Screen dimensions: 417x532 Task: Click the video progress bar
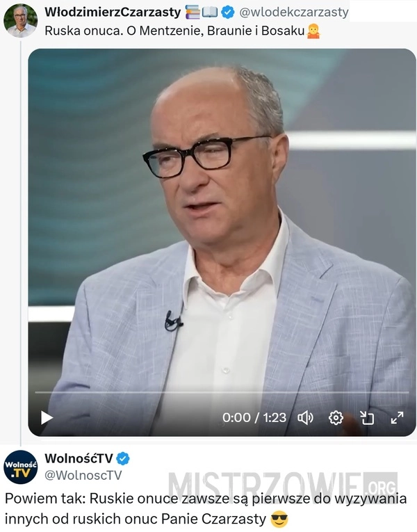click(222, 392)
